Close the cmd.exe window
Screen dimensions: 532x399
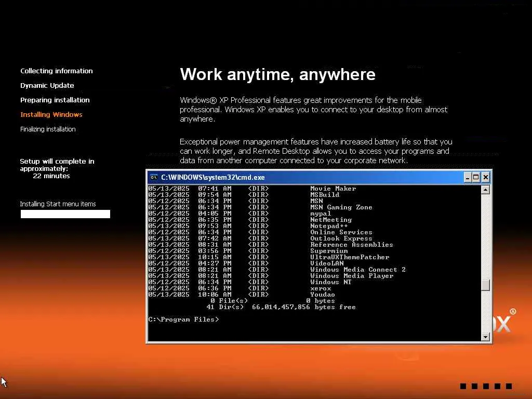pyautogui.click(x=486, y=178)
